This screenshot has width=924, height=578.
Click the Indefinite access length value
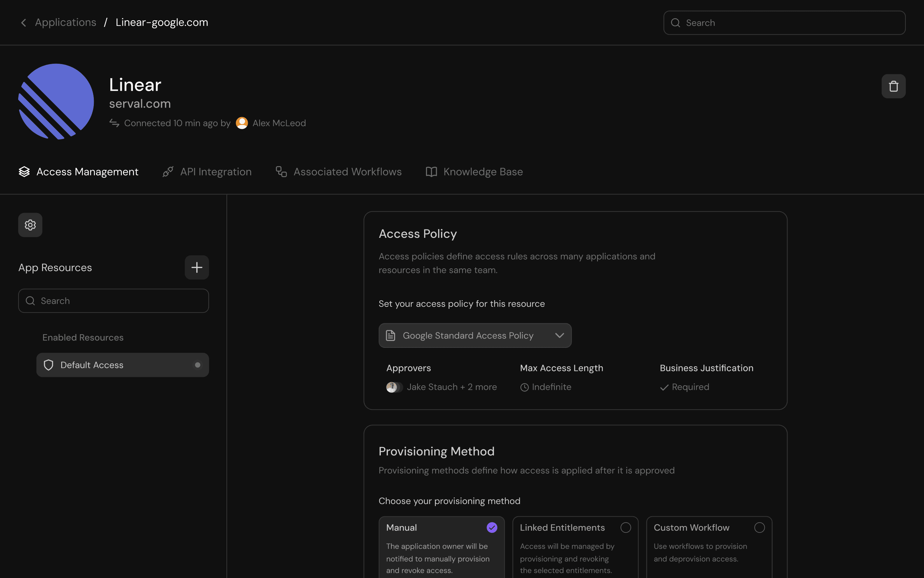(552, 387)
